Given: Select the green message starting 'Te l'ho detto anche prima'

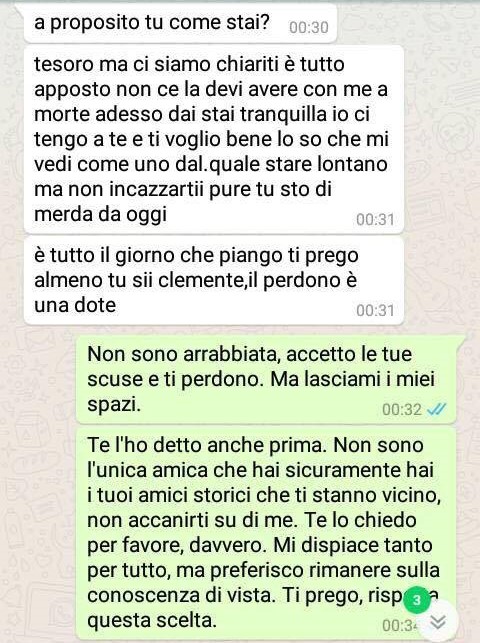Looking at the screenshot, I should [x=266, y=533].
